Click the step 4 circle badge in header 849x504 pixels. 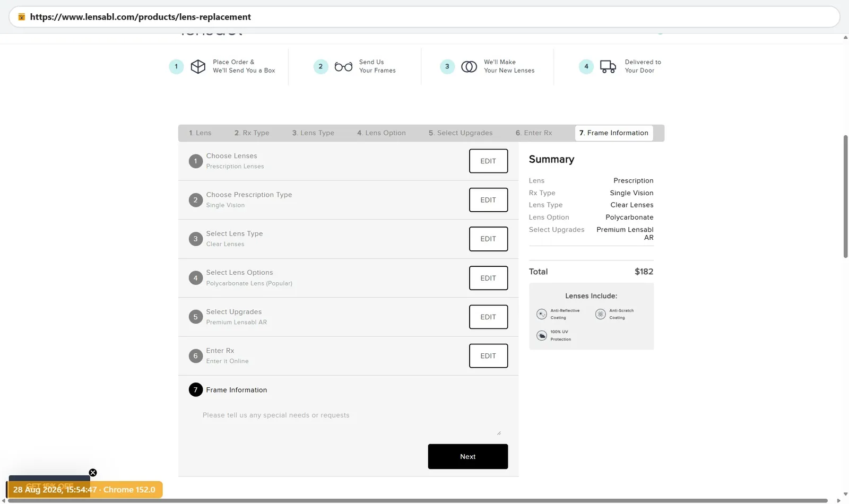point(586,66)
